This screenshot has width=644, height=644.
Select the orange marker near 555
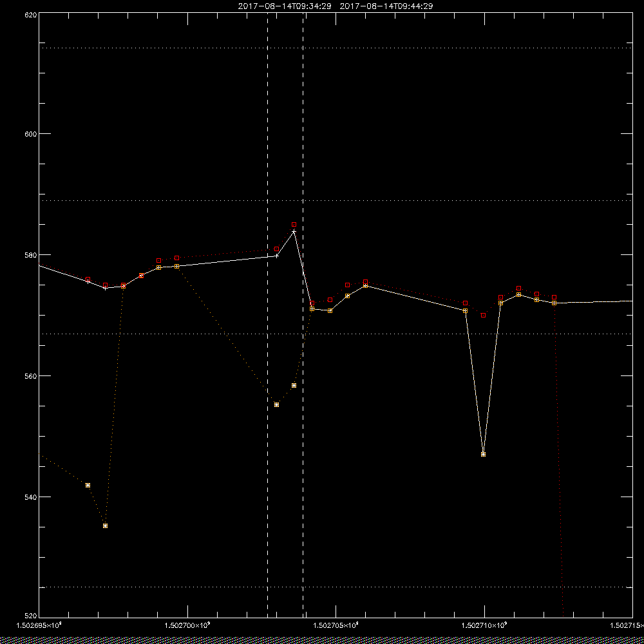277,404
